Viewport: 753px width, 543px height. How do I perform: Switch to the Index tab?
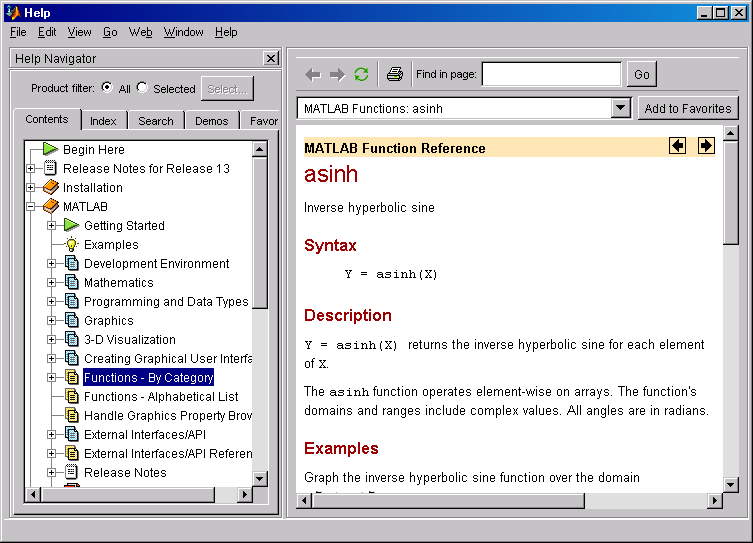click(x=103, y=121)
